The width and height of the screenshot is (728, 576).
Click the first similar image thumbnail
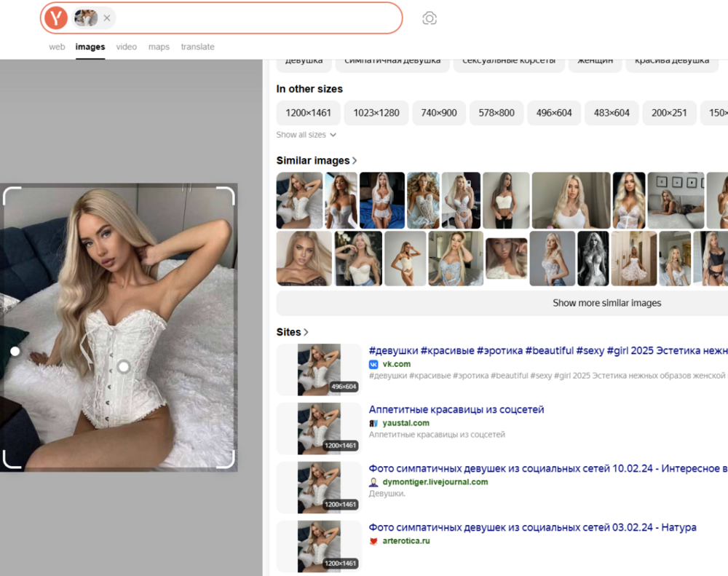pos(300,200)
